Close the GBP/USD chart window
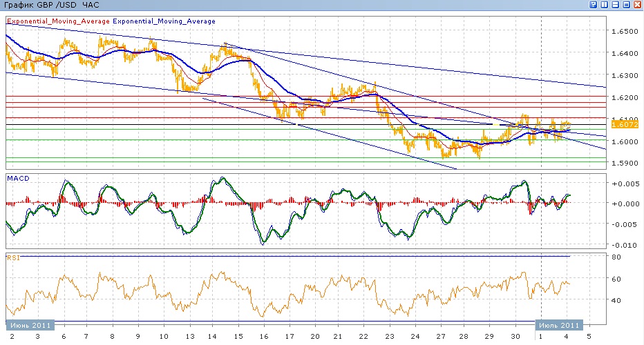 637,5
